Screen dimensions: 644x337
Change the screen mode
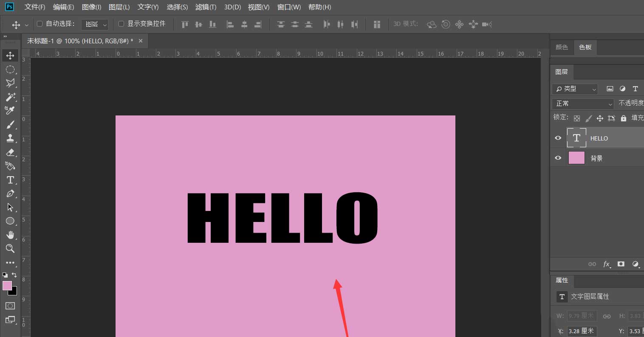click(x=10, y=320)
